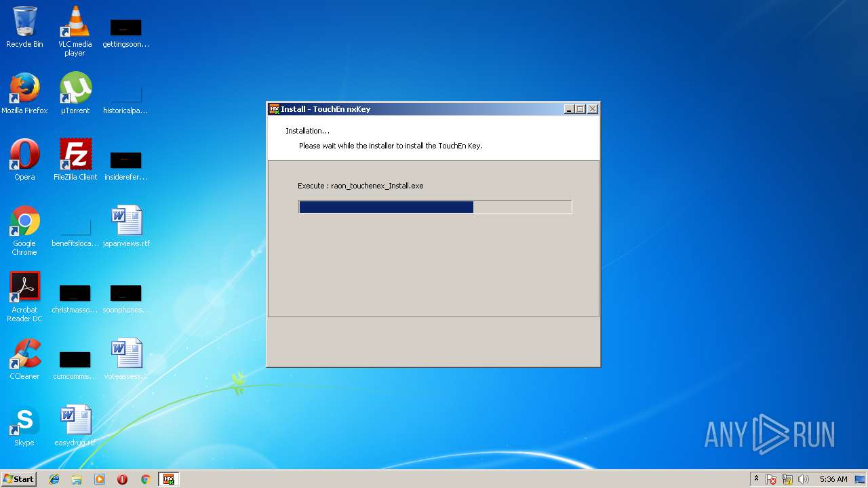Click the Show desktop button
Screen dimensions: 868x488
click(861, 479)
